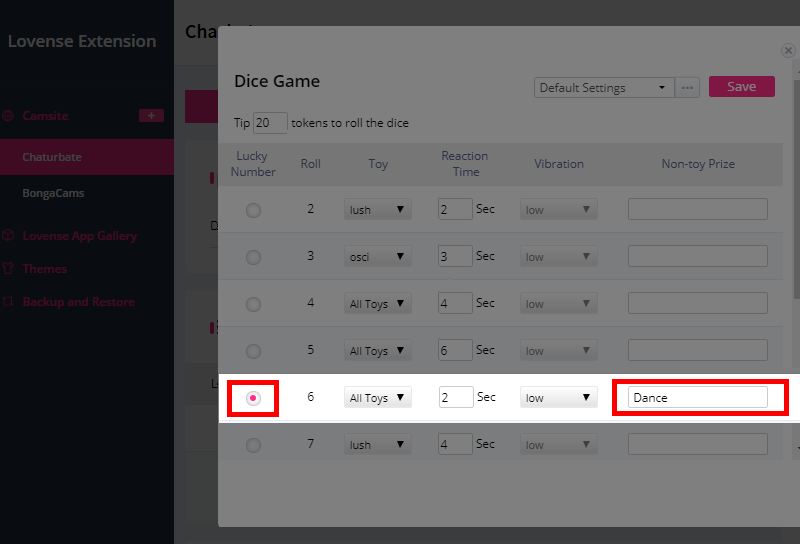Click non-toy prize field for roll 5
The width and height of the screenshot is (800, 544).
tap(697, 350)
